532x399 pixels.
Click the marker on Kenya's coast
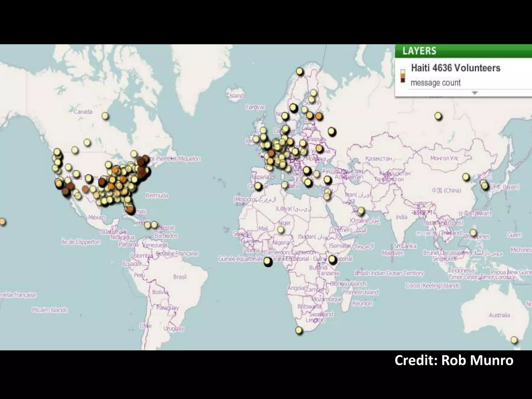[332, 259]
